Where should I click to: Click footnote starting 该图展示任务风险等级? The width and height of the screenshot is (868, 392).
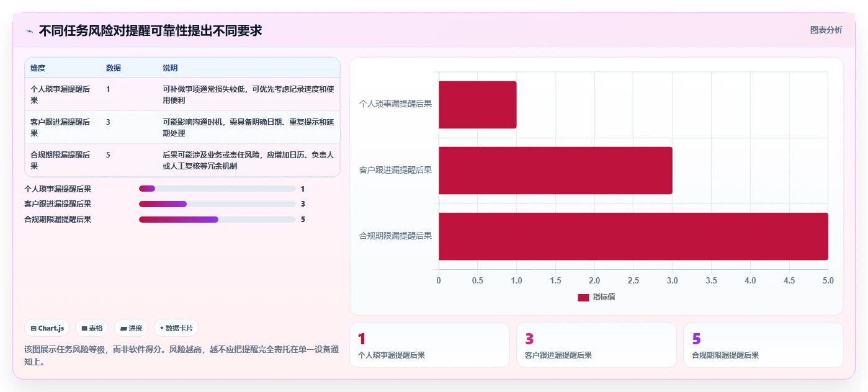(181, 356)
